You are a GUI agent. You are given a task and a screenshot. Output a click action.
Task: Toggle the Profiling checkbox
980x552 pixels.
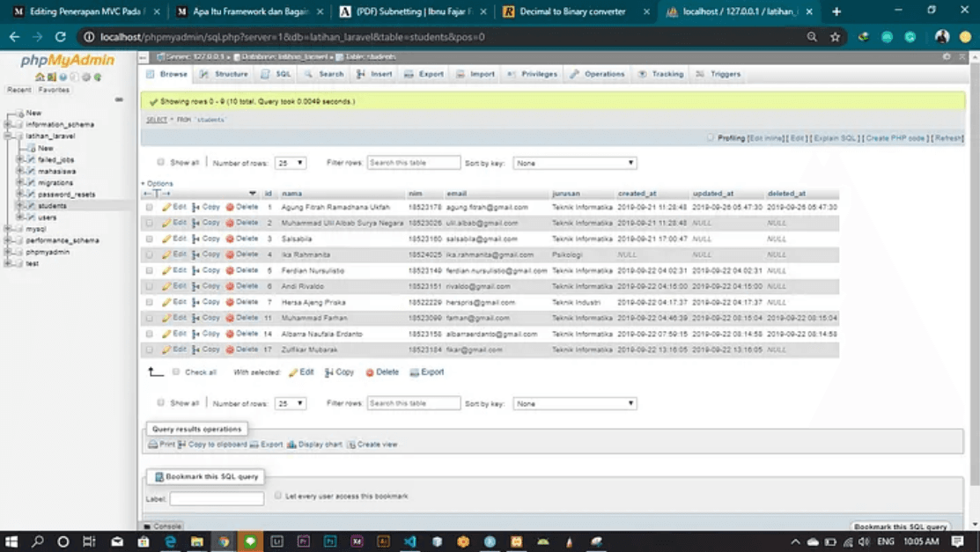[710, 138]
